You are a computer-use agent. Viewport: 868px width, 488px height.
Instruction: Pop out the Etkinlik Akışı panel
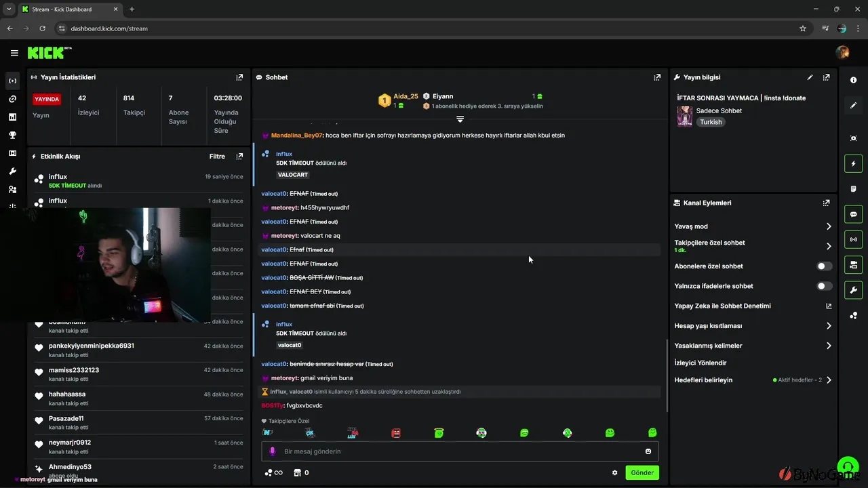(x=239, y=156)
